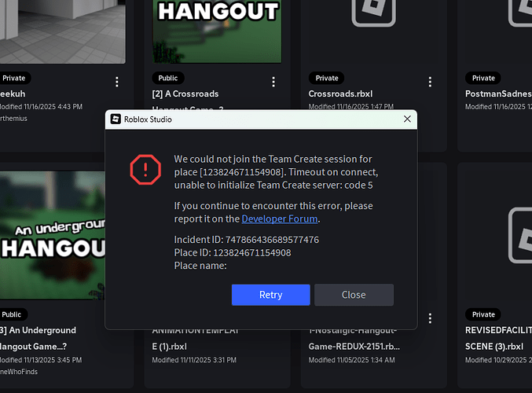The image size is (532, 393).
Task: Open options menu for A Crossroads place
Action: [x=273, y=82]
